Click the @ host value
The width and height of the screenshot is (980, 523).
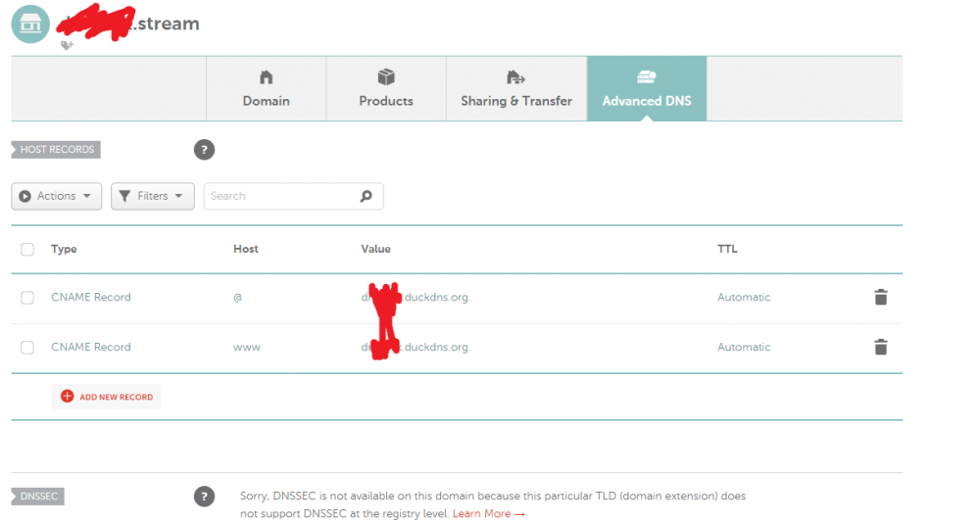(237, 298)
